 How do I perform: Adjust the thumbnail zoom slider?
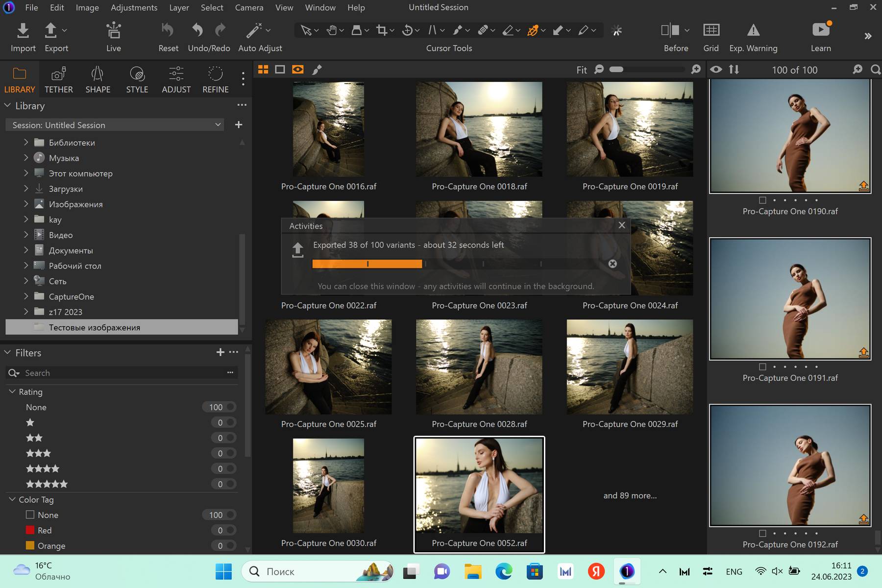tap(616, 70)
